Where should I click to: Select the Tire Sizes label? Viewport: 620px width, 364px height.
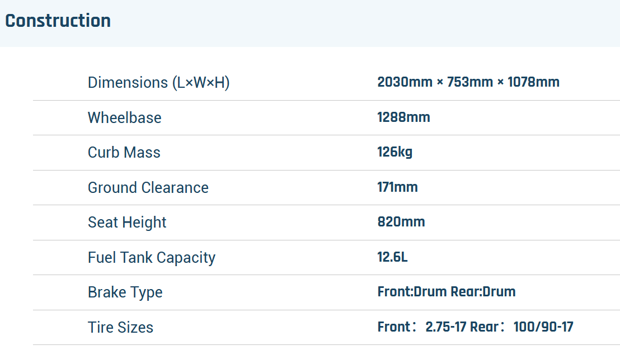click(120, 327)
